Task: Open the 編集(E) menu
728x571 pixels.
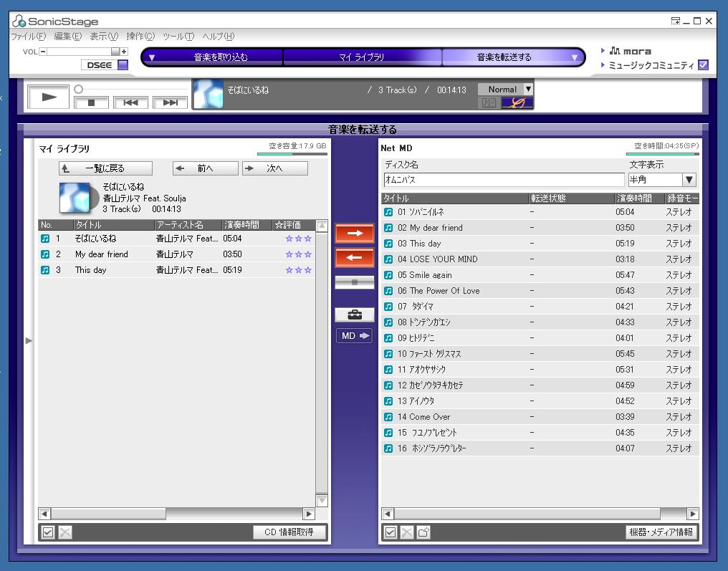Action: pyautogui.click(x=68, y=37)
